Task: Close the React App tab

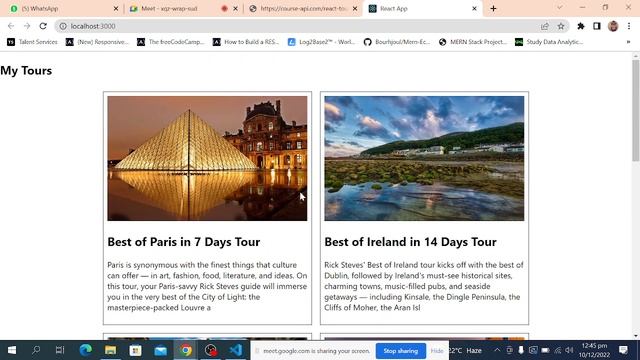Action: click(474, 8)
